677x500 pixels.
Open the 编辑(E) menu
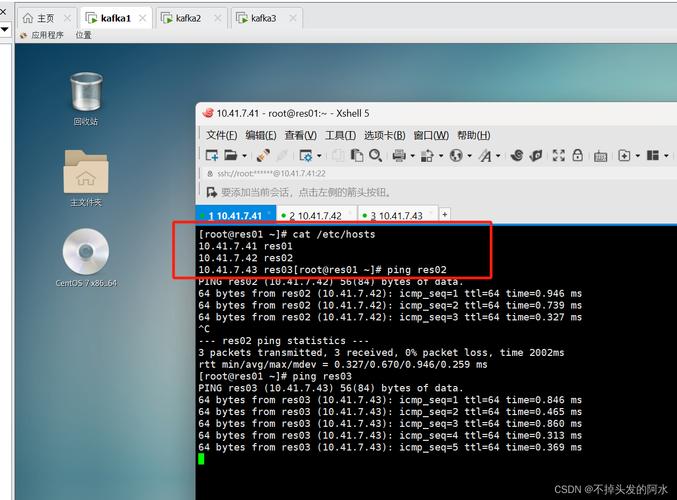click(261, 136)
